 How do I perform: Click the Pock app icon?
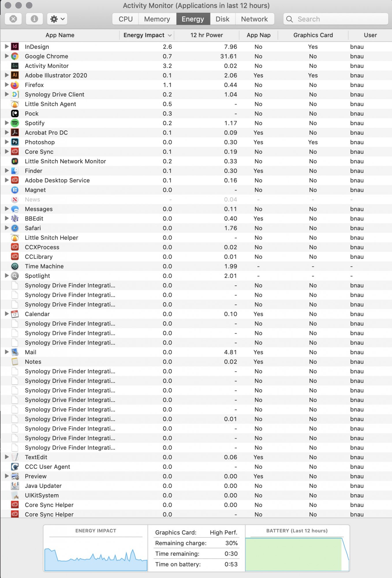click(x=15, y=113)
